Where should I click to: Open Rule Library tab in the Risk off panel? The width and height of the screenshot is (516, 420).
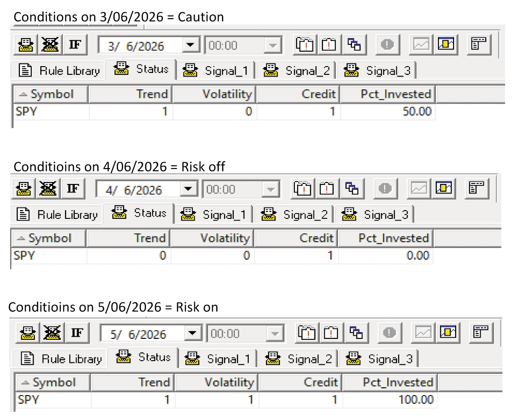coord(57,215)
